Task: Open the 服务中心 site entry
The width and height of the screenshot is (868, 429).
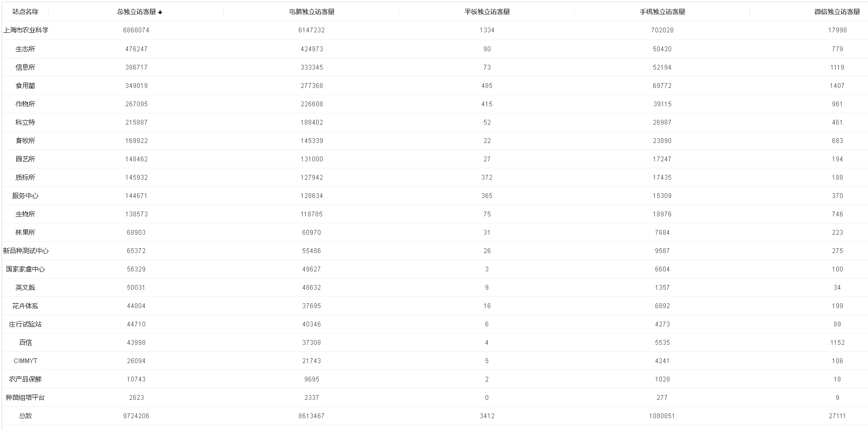Action: (x=25, y=196)
